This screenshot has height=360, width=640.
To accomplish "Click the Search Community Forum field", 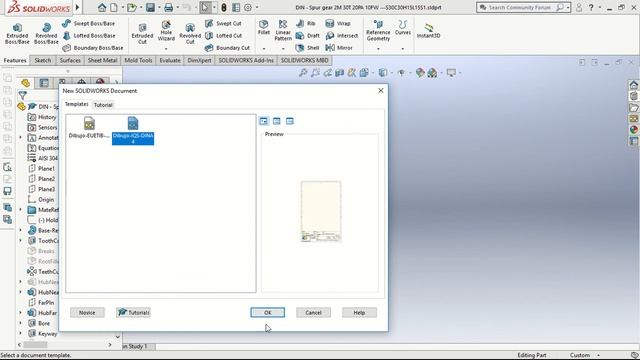I will 519,7.
